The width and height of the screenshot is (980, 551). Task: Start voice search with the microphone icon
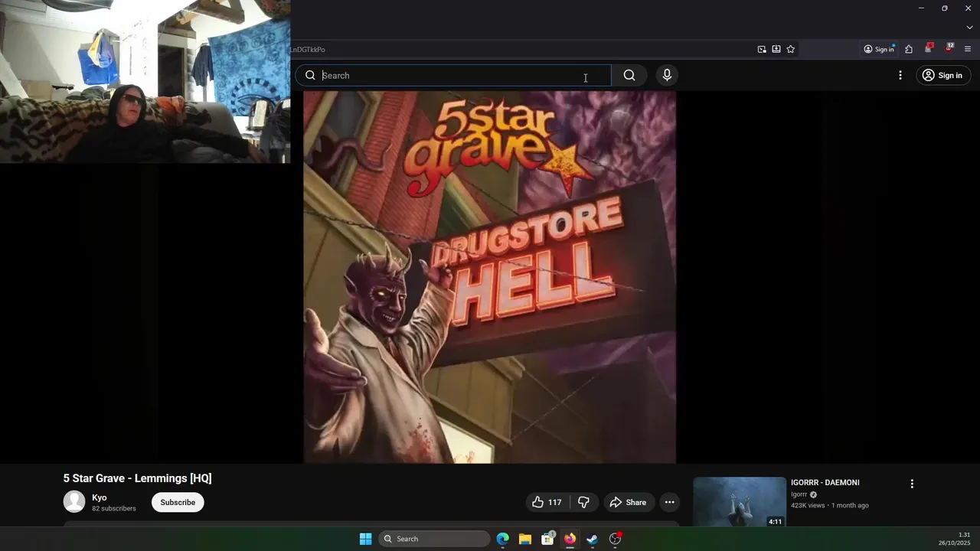pyautogui.click(x=667, y=75)
